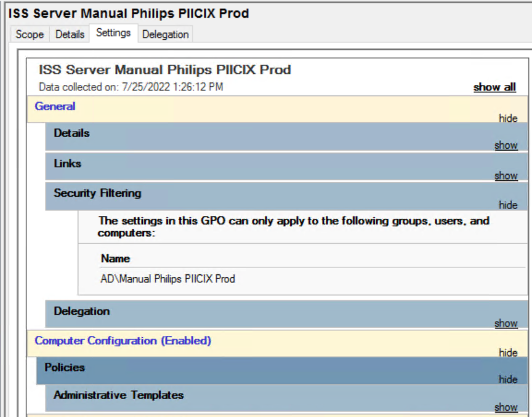Image resolution: width=532 pixels, height=417 pixels.
Task: Hide the Computer Configuration section
Action: [x=508, y=352]
